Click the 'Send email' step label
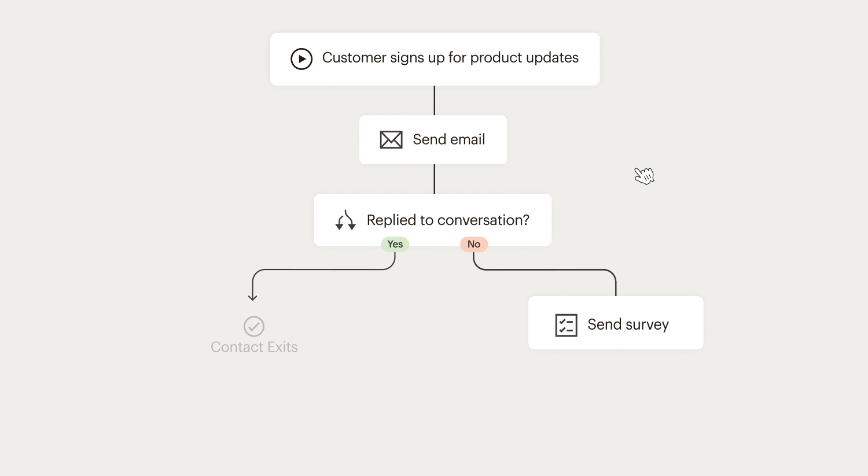 [449, 139]
